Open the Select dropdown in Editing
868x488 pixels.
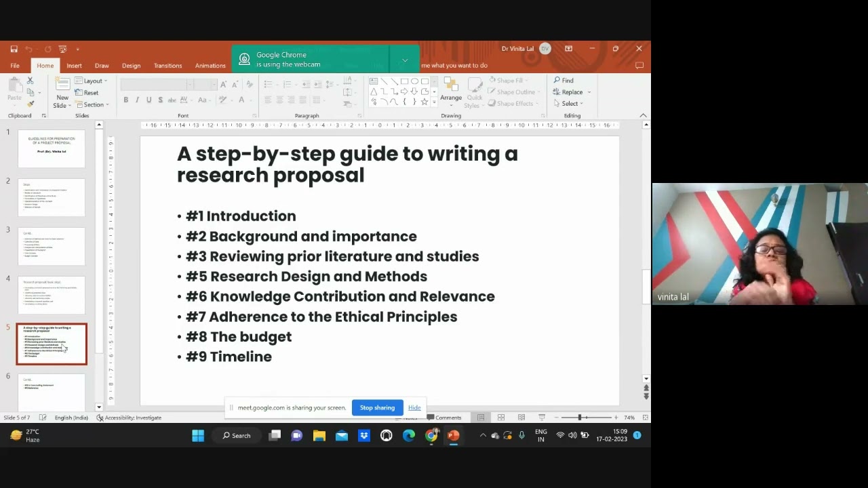(x=568, y=104)
